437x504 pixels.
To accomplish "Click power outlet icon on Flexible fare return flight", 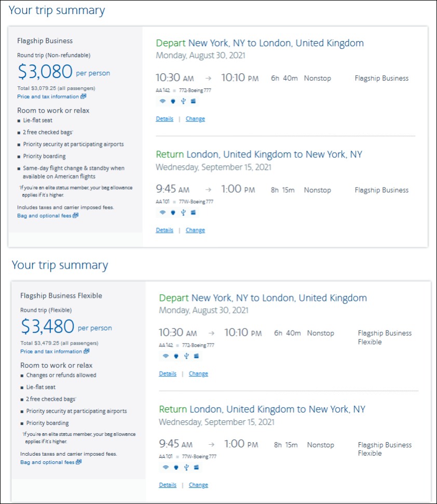I will coord(176,467).
